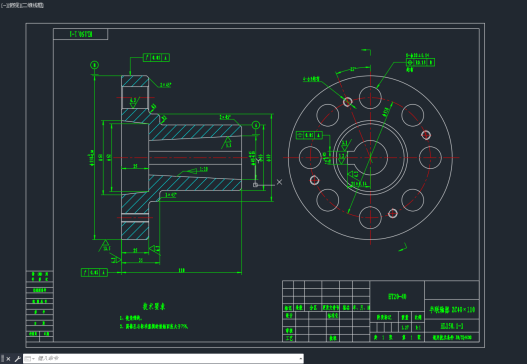
Task: Select the technical requirements heading text
Action: click(154, 306)
